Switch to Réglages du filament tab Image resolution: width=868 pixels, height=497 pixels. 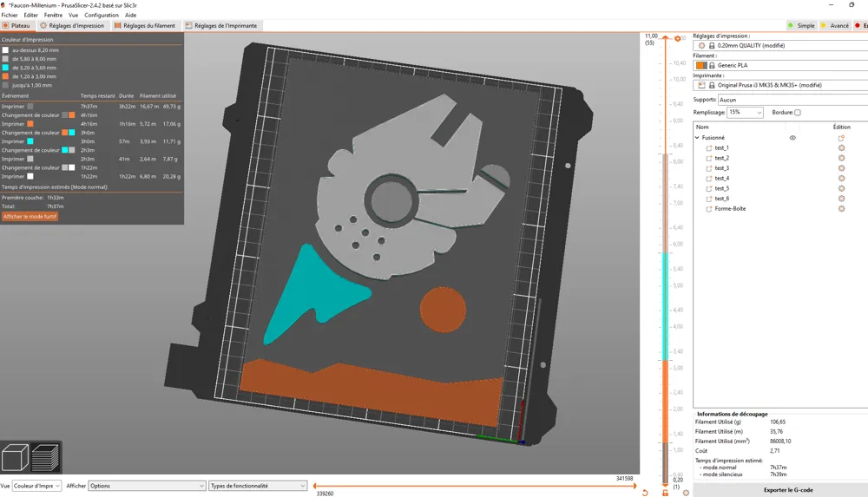[x=145, y=25]
